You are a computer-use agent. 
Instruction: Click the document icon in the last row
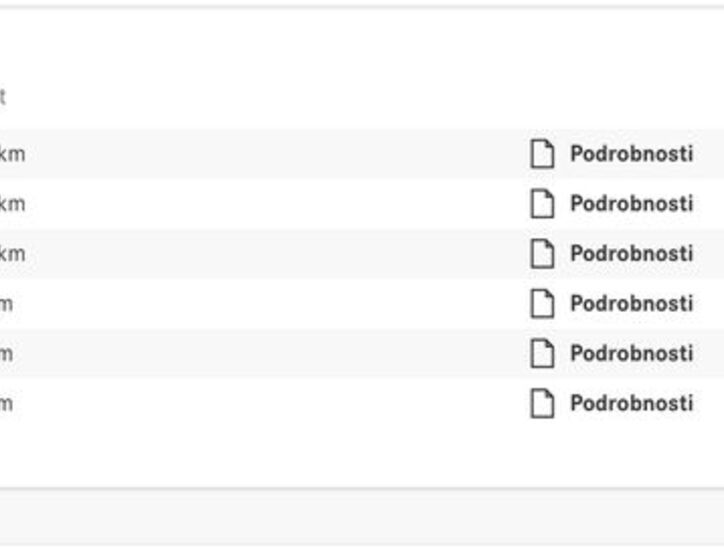(542, 403)
